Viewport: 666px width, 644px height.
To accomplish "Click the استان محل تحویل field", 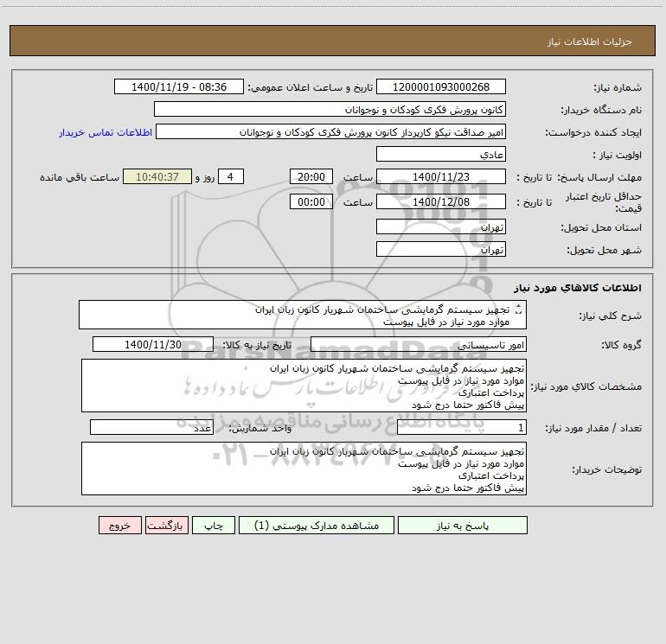I will 441,226.
